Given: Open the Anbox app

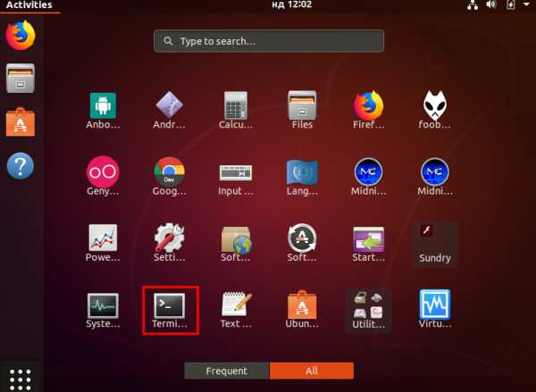Looking at the screenshot, I should click(103, 110).
